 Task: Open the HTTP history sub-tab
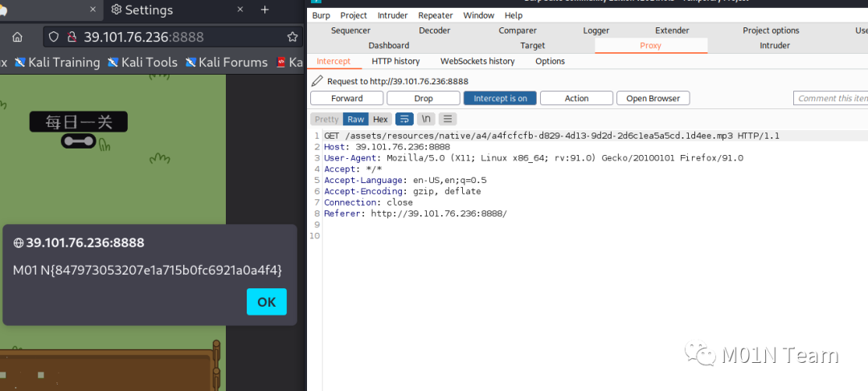[395, 61]
